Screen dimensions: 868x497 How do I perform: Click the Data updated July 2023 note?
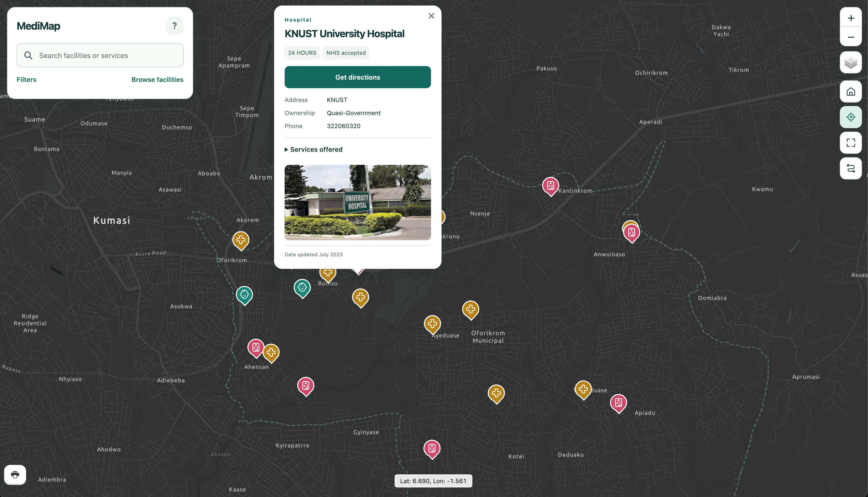pyautogui.click(x=314, y=255)
